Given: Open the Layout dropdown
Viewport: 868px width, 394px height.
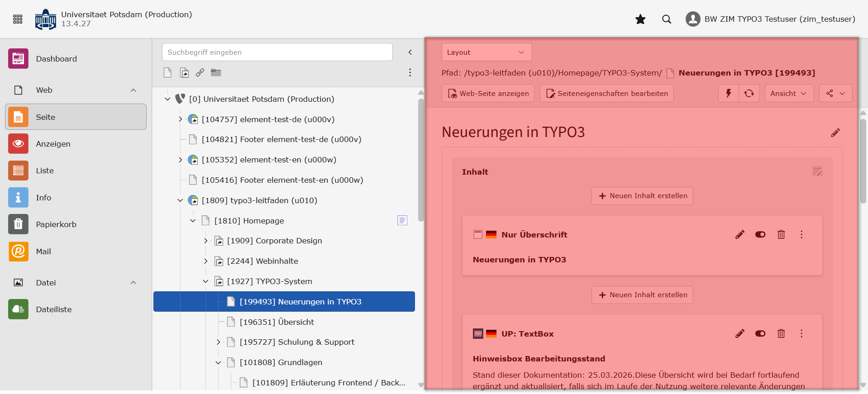Looking at the screenshot, I should tap(486, 52).
